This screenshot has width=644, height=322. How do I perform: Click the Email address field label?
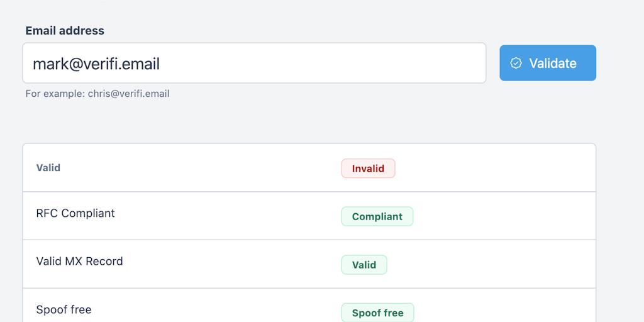click(x=65, y=31)
